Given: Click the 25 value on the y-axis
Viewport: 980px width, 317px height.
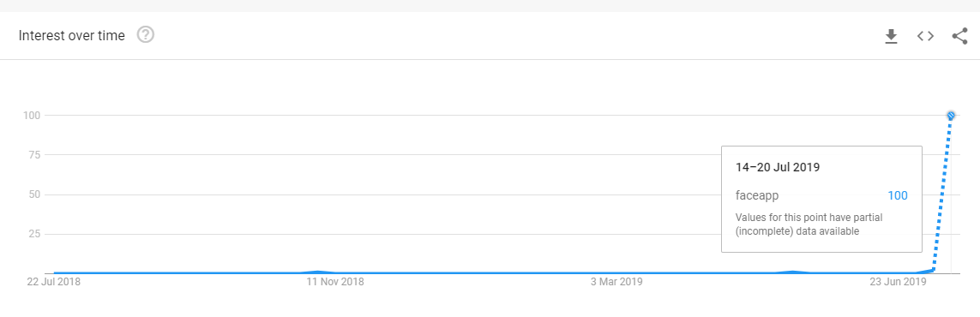Looking at the screenshot, I should 35,234.
